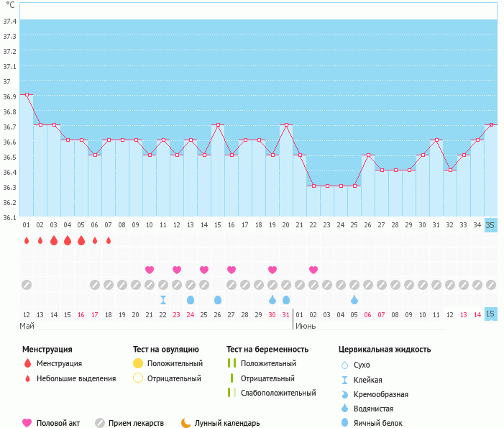Click the temperature point on cycle day 20

pos(286,124)
